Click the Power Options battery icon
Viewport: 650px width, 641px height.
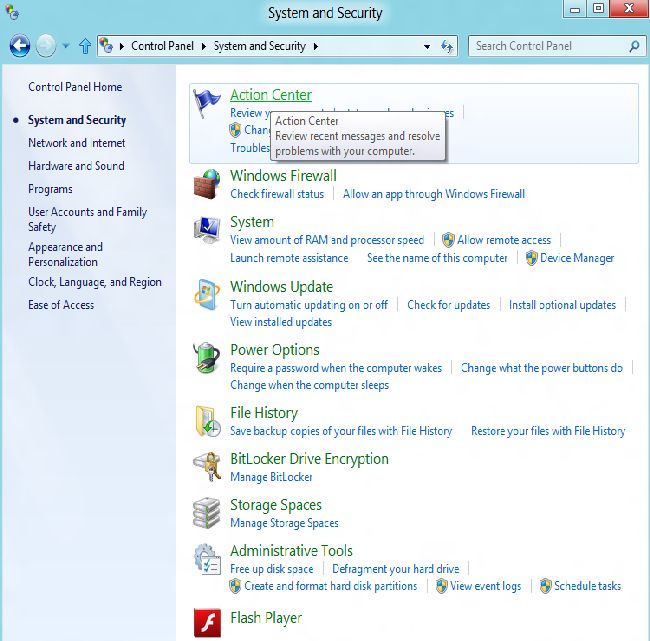(207, 357)
